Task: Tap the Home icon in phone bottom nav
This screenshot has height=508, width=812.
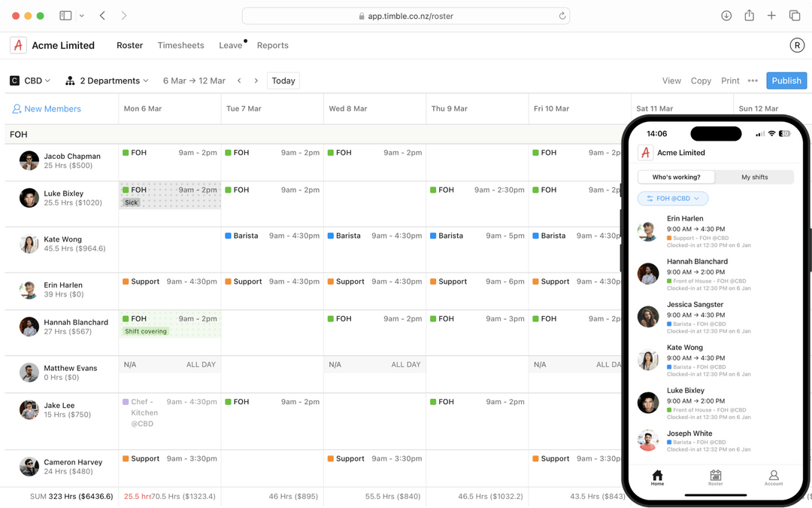Action: tap(657, 476)
